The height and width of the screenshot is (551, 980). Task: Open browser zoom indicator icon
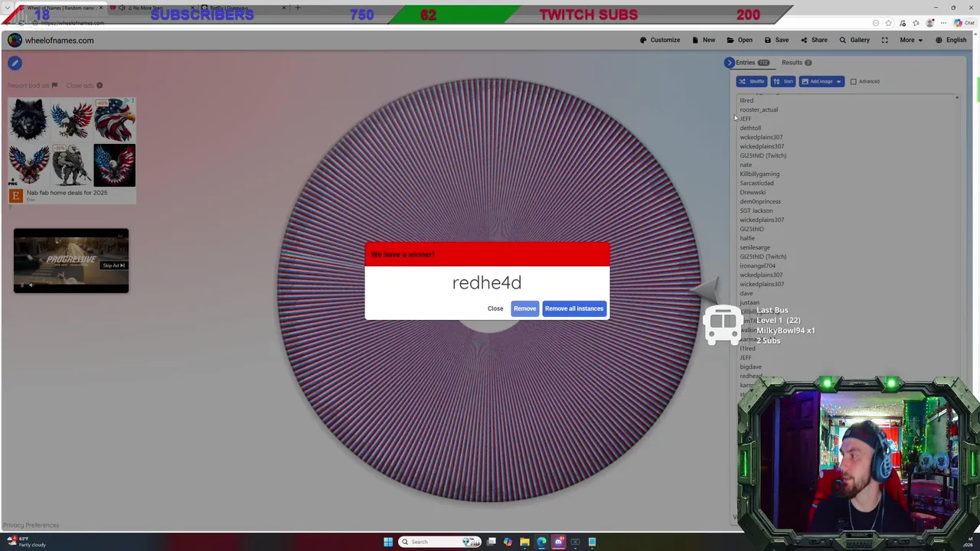pos(876,23)
